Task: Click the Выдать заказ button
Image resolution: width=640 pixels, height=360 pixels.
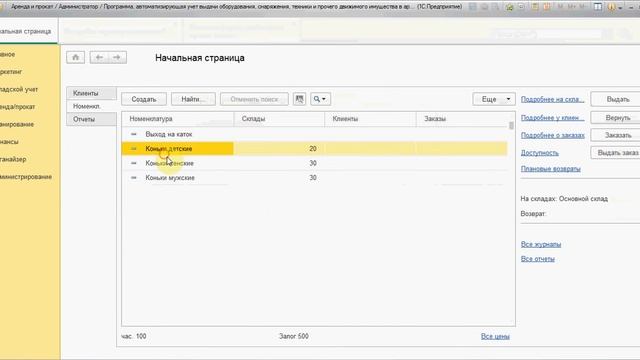Action: tap(616, 153)
